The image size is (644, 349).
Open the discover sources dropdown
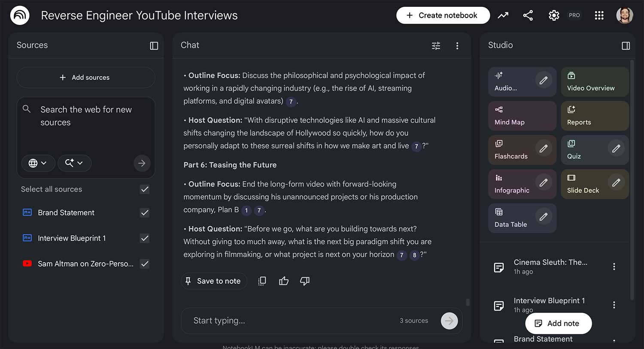[74, 163]
